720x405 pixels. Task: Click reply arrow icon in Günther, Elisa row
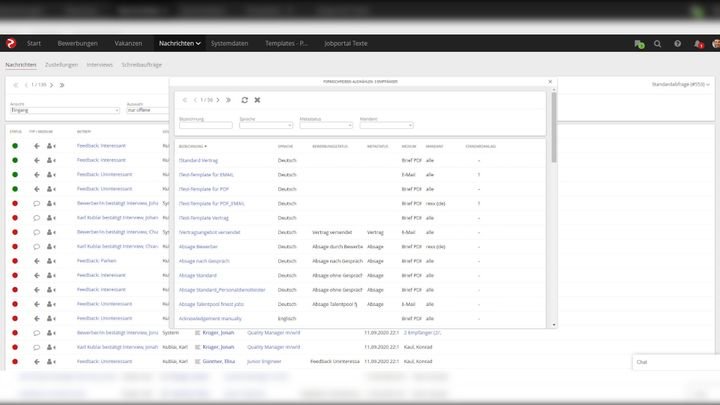pyautogui.click(x=37, y=361)
